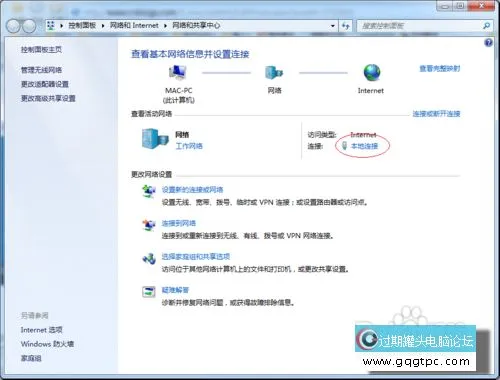This screenshot has width=500, height=380.
Task: Expand the arrow after 控制面板 breadcrumb
Action: click(x=103, y=26)
